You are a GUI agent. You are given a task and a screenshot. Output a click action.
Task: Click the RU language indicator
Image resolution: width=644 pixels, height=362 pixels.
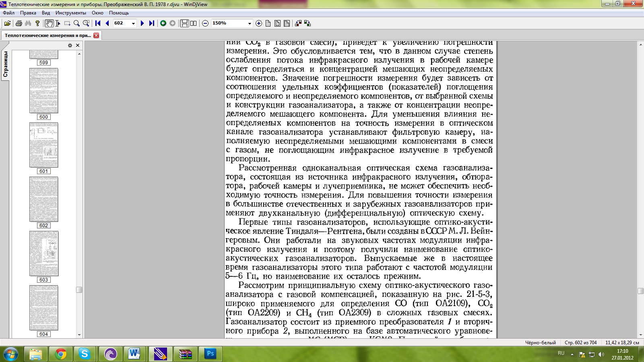pyautogui.click(x=561, y=353)
